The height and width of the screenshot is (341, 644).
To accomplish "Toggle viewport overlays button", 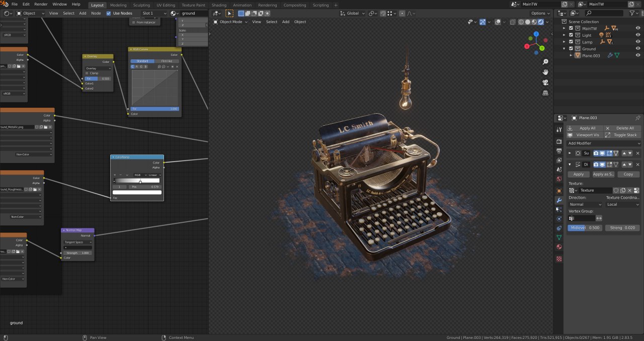I will point(498,22).
